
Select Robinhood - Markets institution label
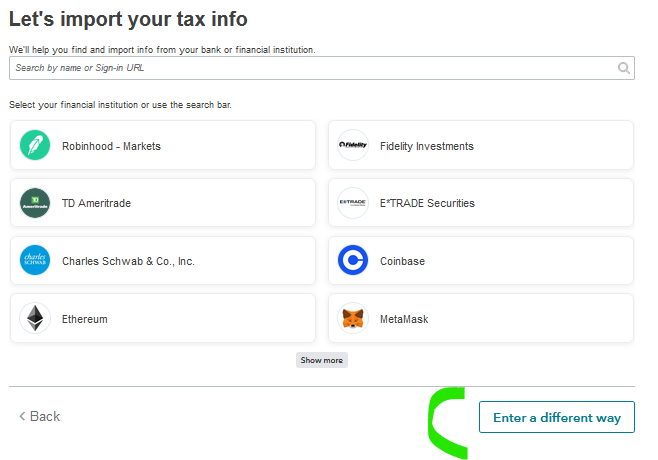111,146
